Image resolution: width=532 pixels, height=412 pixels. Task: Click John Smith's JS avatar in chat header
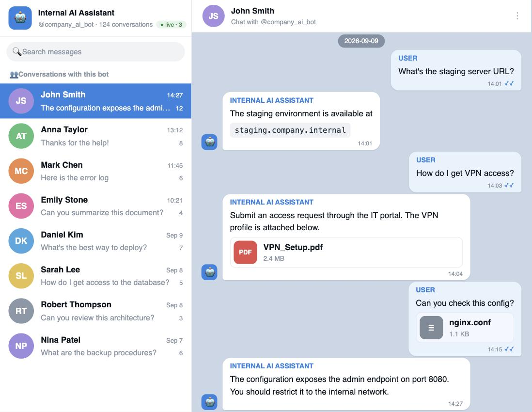point(213,16)
